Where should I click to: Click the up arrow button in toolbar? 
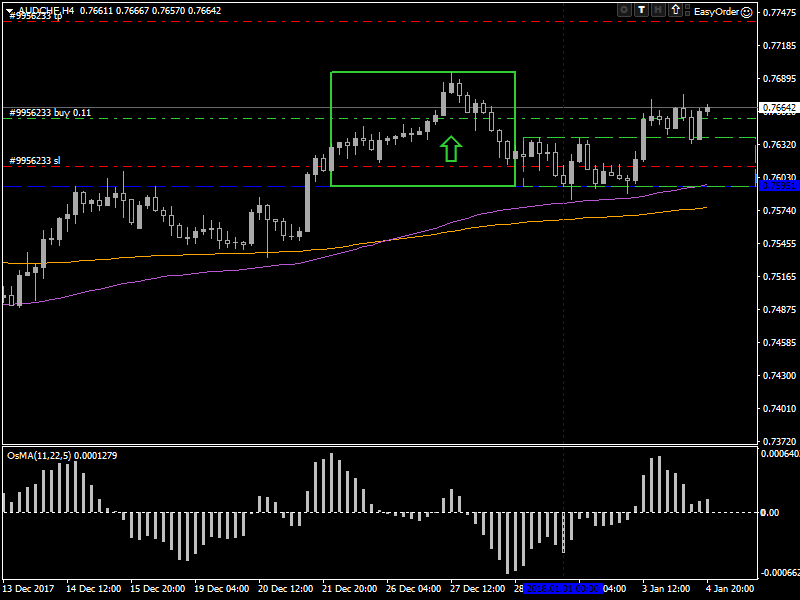click(676, 10)
